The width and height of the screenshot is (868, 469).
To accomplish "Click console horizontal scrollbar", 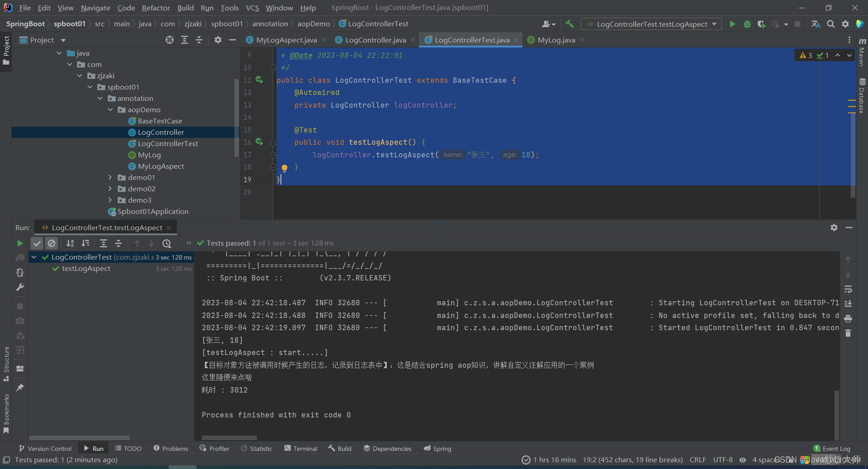I will point(229,438).
